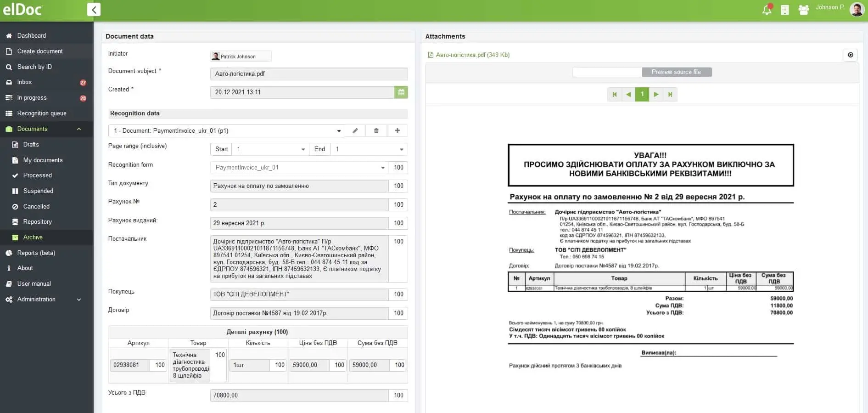The image size is (868, 413).
Task: Open Recognition queue in sidebar
Action: pos(42,113)
